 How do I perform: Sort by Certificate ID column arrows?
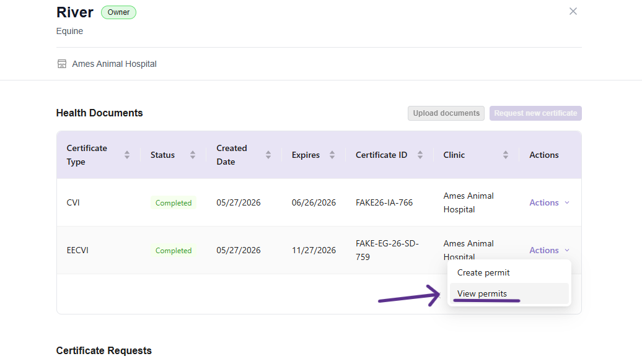pyautogui.click(x=420, y=155)
